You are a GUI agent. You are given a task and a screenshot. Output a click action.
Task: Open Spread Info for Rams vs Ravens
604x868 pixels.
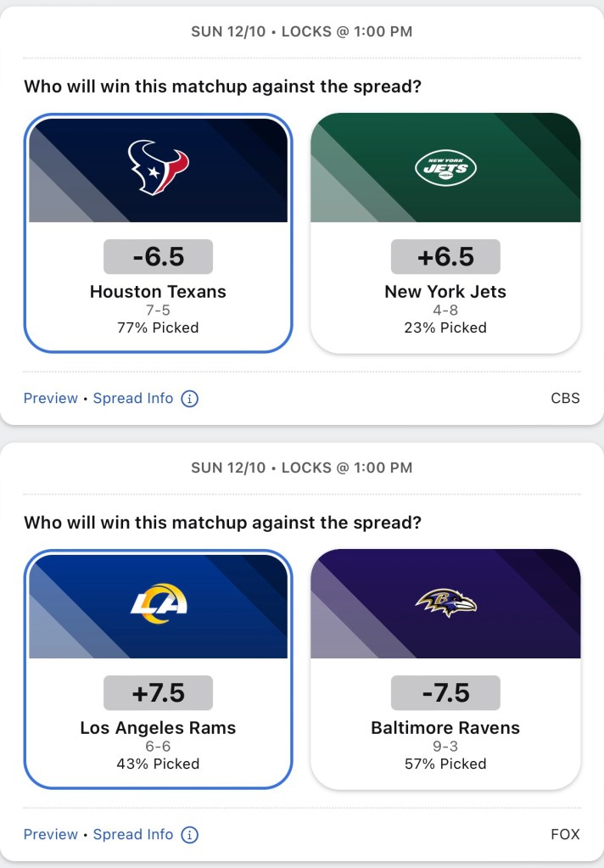click(x=133, y=835)
